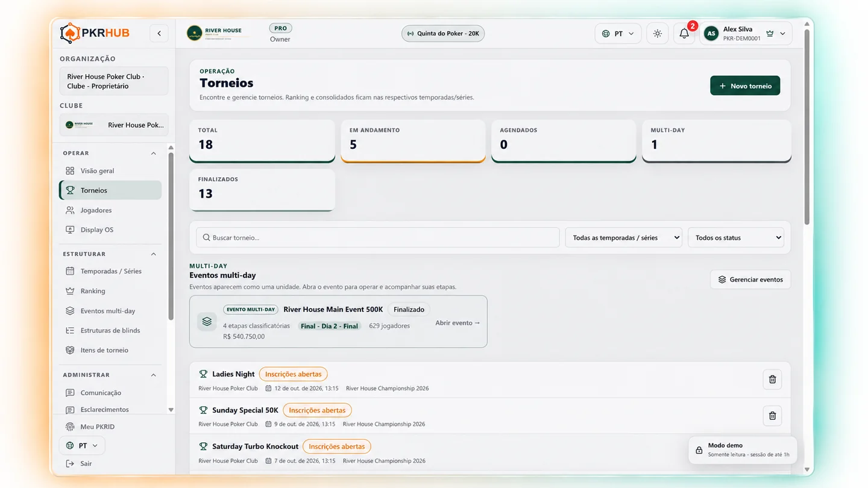Viewport: 868px width, 488px height.
Task: Click trophy icon beside Saturday Turbo Knockout
Action: (x=203, y=446)
